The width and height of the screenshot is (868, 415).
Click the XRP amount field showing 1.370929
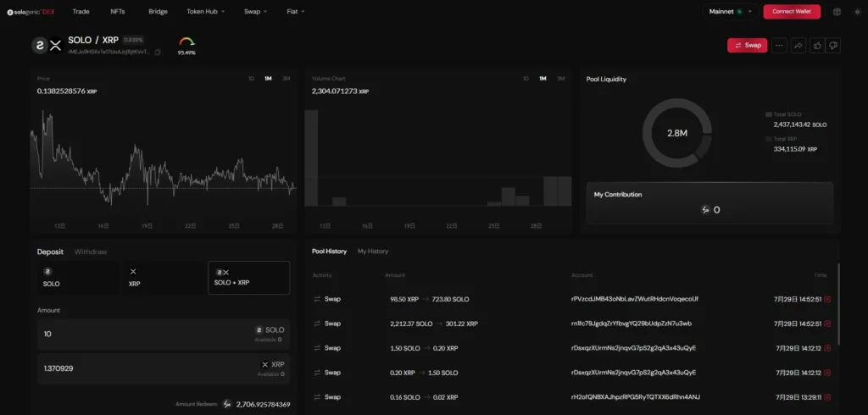coord(164,368)
